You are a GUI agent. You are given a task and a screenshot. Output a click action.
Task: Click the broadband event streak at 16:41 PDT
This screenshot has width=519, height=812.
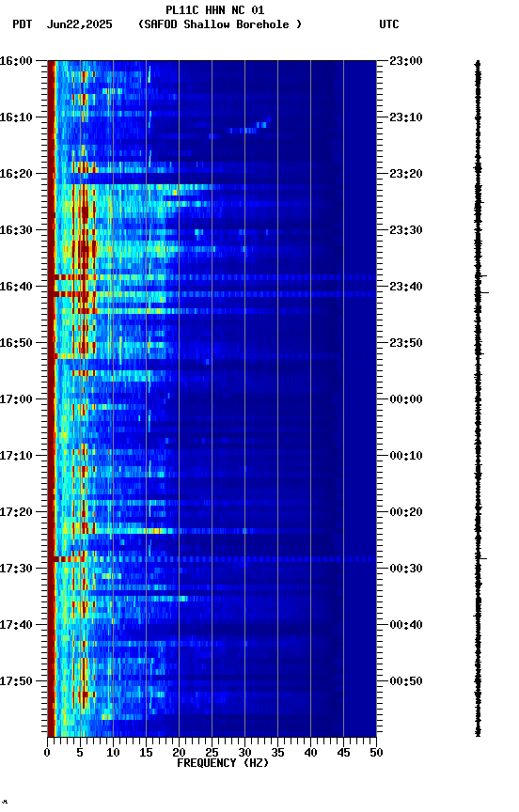pos(212,294)
